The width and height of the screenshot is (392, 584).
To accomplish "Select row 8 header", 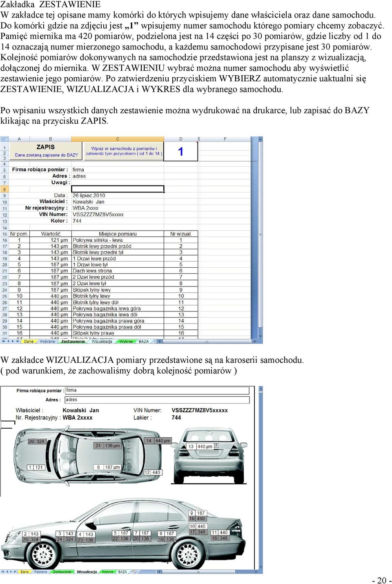I will tap(5, 189).
